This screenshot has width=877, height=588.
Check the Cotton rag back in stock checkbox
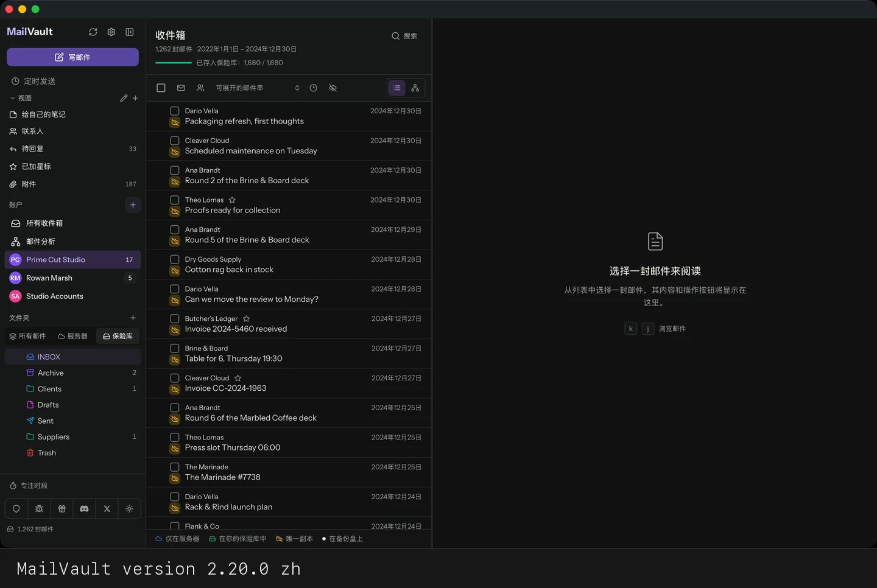(x=175, y=259)
